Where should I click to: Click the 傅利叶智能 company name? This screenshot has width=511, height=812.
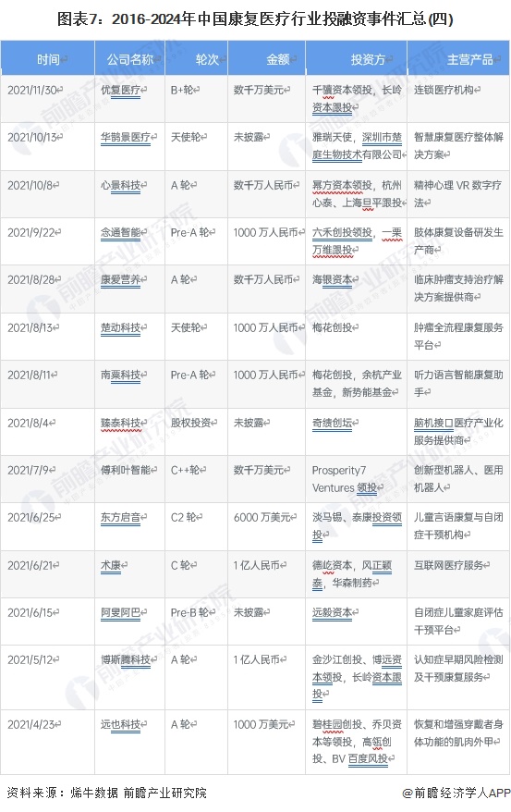pos(126,470)
